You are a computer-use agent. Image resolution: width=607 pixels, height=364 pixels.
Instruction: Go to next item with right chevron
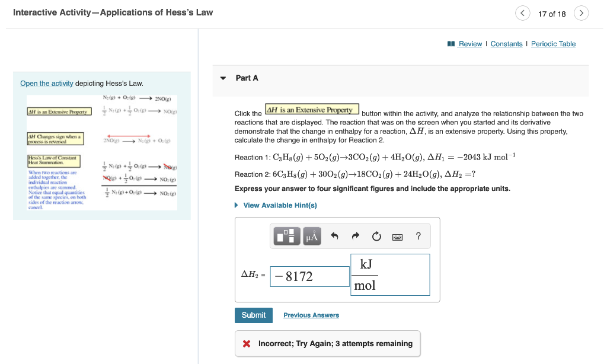pos(582,12)
